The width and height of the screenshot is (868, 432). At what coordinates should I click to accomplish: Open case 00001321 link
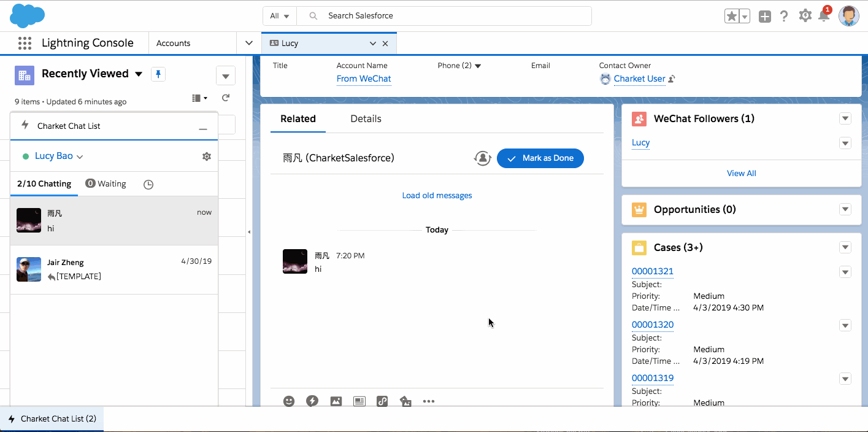[653, 271]
